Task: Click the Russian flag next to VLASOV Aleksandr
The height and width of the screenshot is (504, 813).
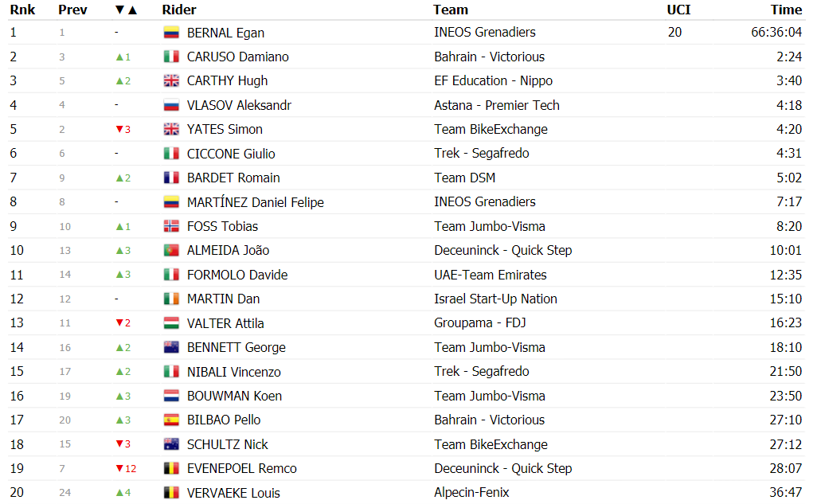Action: point(171,105)
